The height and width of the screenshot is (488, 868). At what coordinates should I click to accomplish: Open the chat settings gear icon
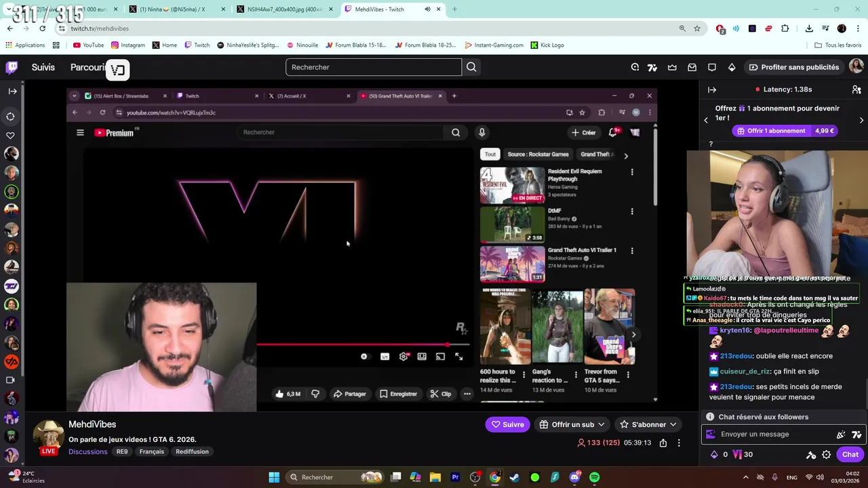(x=826, y=455)
